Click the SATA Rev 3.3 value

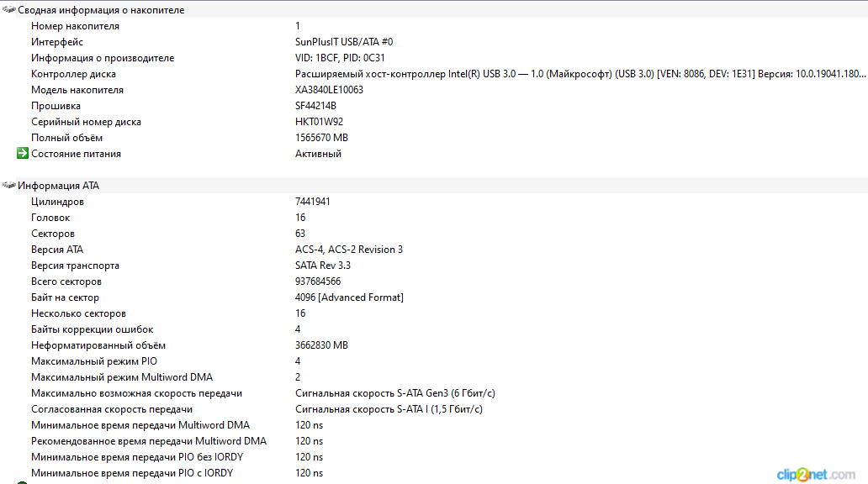point(323,266)
